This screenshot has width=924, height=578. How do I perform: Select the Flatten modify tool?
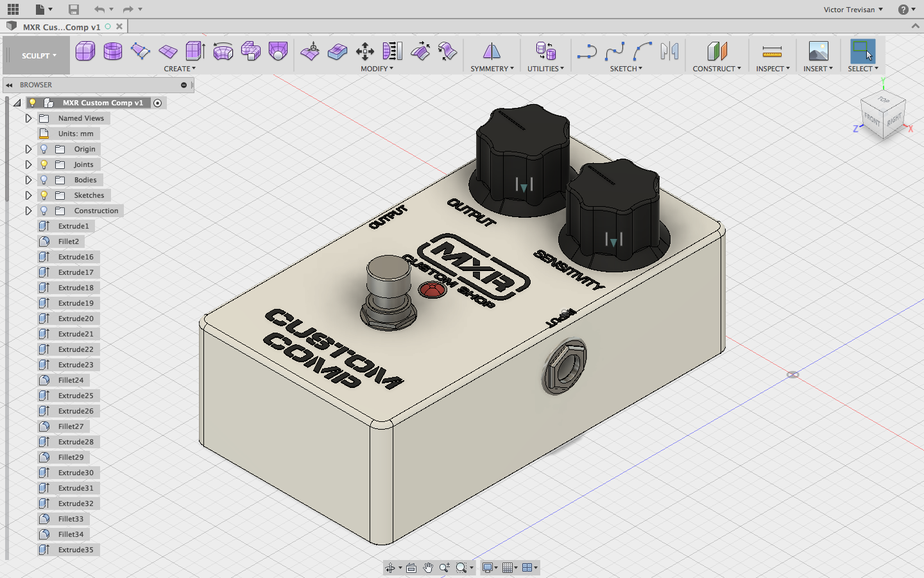393,51
